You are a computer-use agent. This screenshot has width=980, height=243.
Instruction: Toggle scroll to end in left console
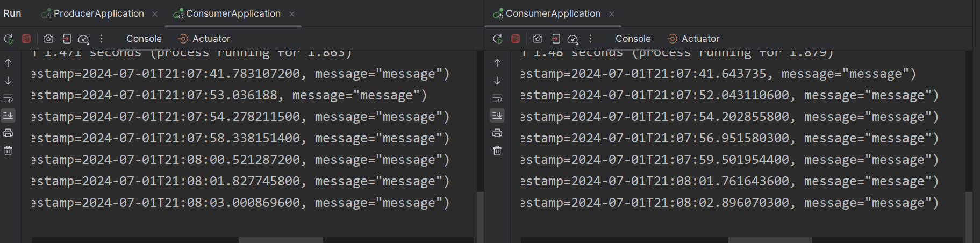(8, 115)
